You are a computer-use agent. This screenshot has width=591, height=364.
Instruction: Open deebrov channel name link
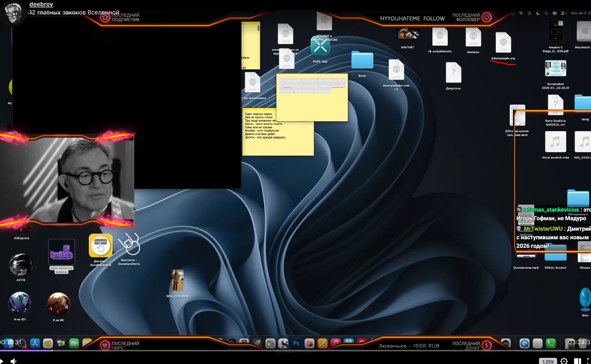[x=41, y=4]
